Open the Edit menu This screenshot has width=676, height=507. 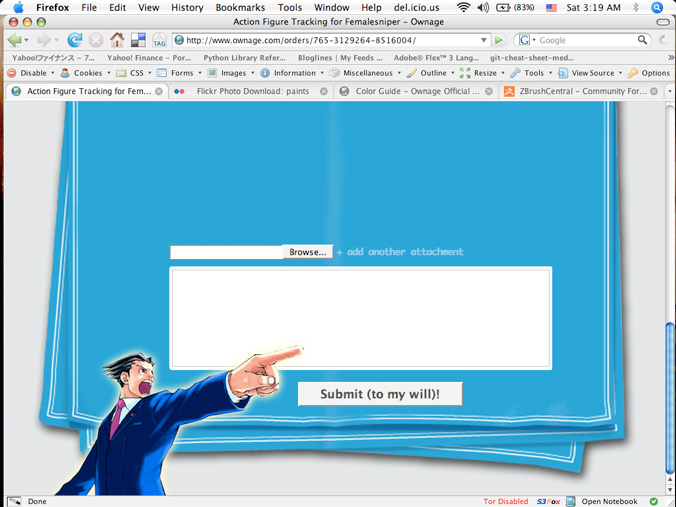117,7
